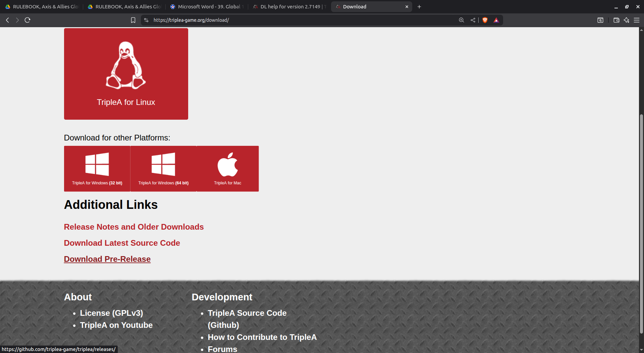Go back to the previous page
This screenshot has width=644, height=353.
click(7, 20)
